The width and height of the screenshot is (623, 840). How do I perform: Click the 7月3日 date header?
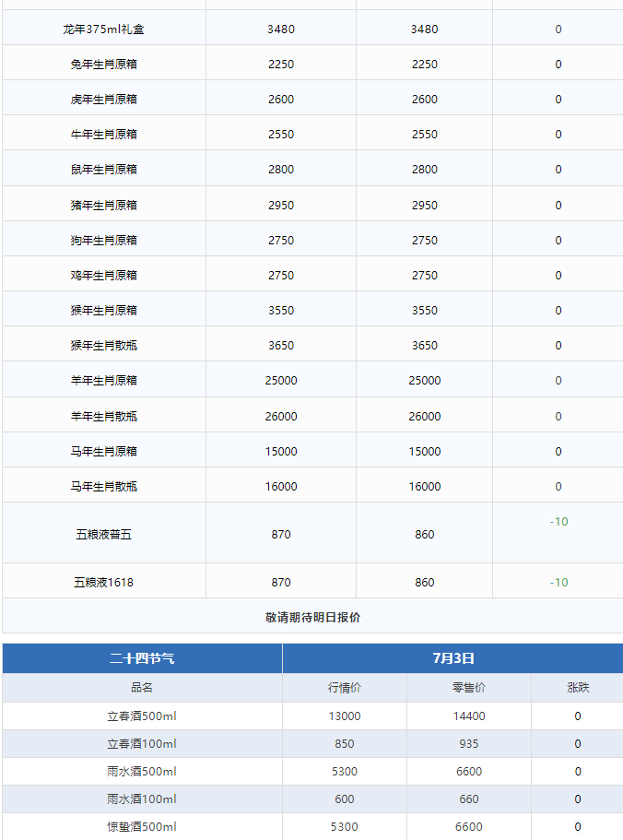tap(453, 658)
